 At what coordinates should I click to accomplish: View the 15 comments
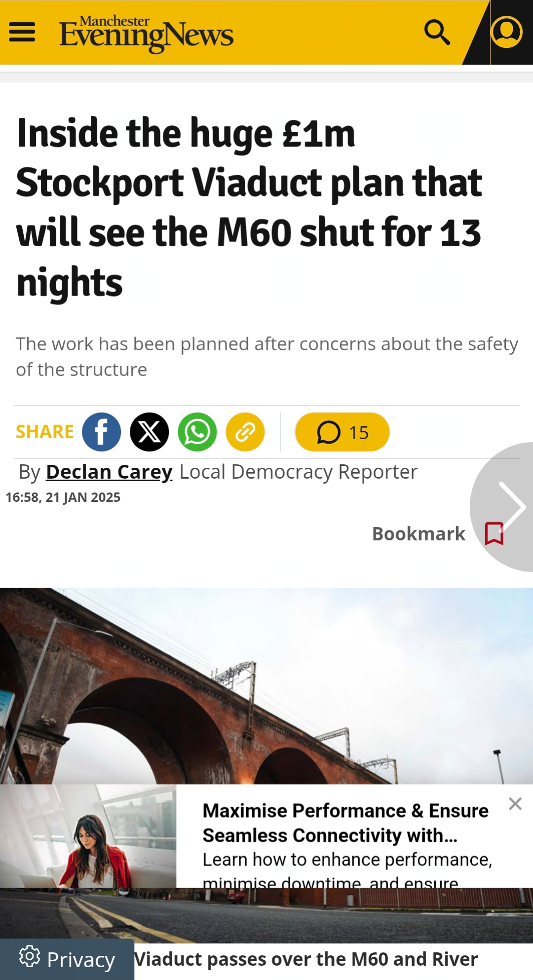pos(342,432)
